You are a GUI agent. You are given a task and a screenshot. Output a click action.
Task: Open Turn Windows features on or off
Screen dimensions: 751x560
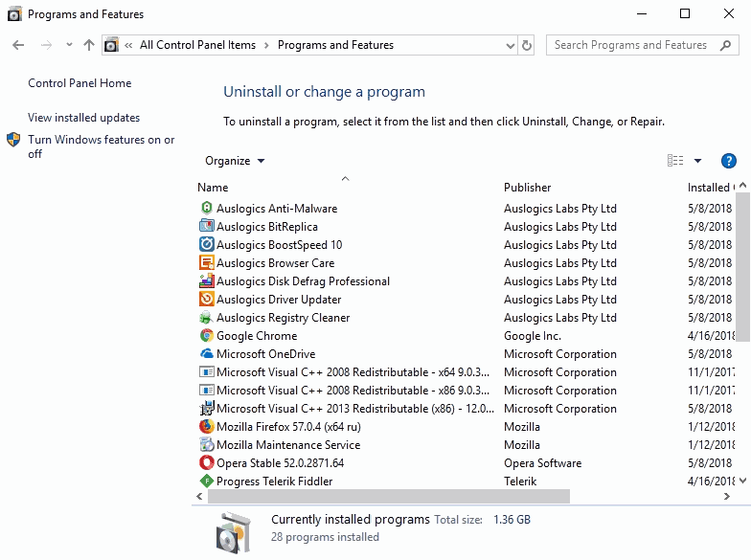point(102,146)
